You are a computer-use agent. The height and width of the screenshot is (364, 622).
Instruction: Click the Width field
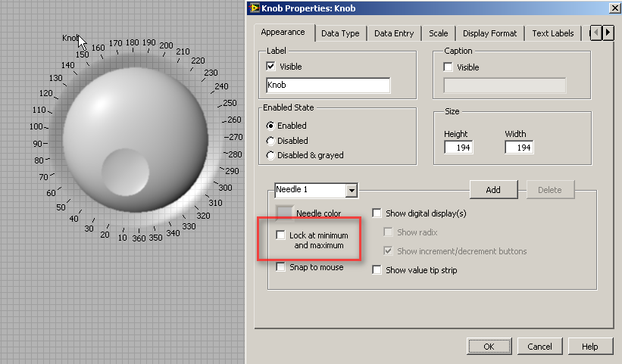(519, 148)
